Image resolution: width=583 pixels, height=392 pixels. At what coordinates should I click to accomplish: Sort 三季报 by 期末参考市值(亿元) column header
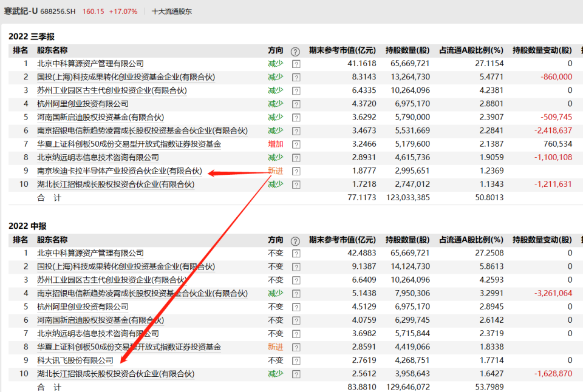point(343,50)
